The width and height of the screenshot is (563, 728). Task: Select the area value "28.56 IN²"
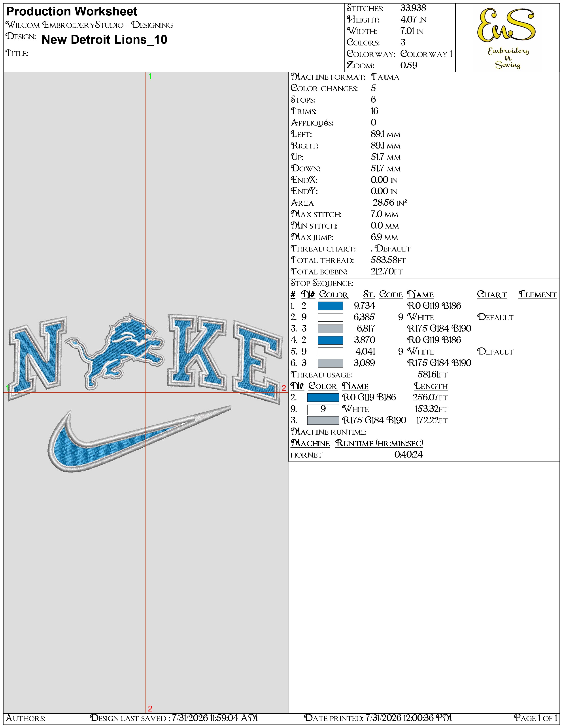(x=390, y=203)
